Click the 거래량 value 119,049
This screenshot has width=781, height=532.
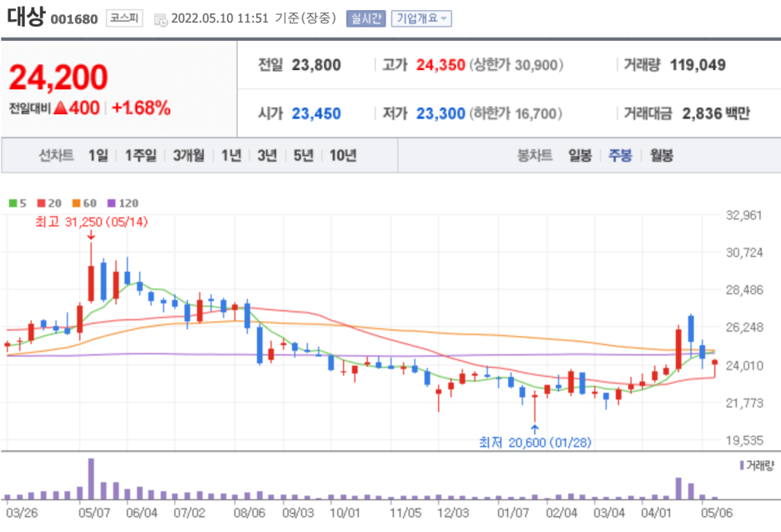[x=698, y=65]
